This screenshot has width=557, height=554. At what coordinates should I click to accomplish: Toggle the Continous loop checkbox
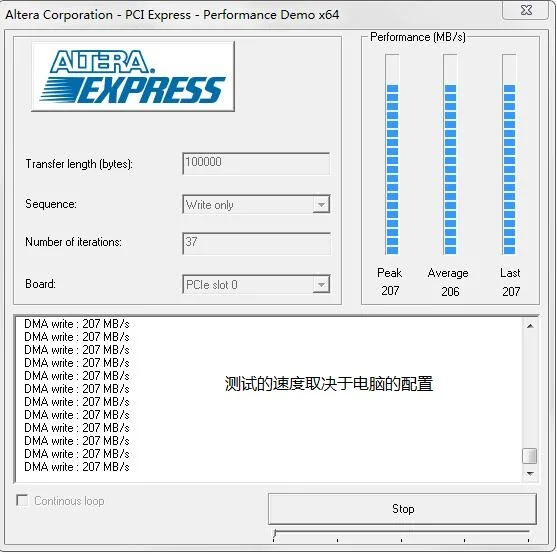22,500
